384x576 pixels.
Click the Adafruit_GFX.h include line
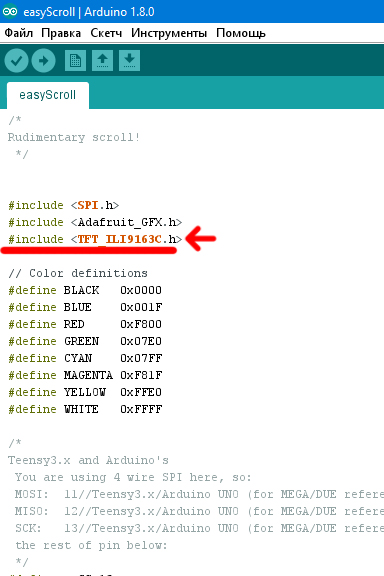click(95, 222)
